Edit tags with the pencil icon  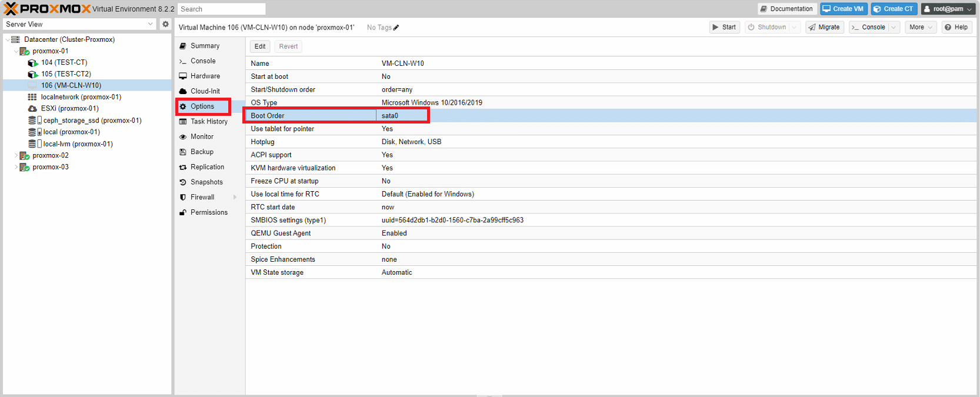[396, 28]
